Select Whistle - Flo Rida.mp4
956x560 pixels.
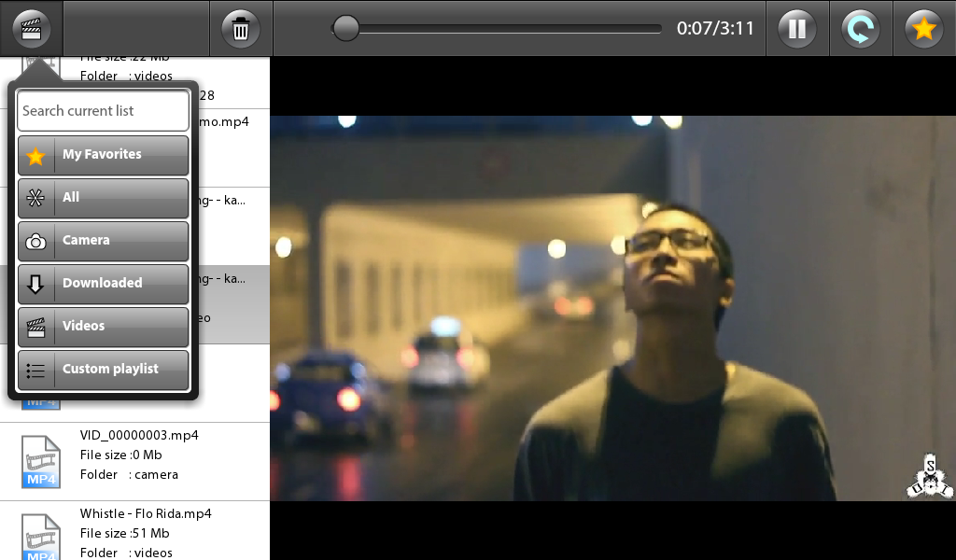coord(134,531)
